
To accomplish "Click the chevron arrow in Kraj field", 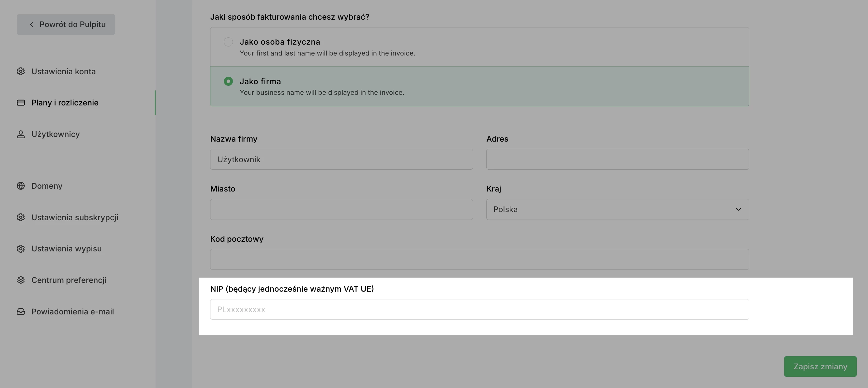I will pyautogui.click(x=738, y=209).
